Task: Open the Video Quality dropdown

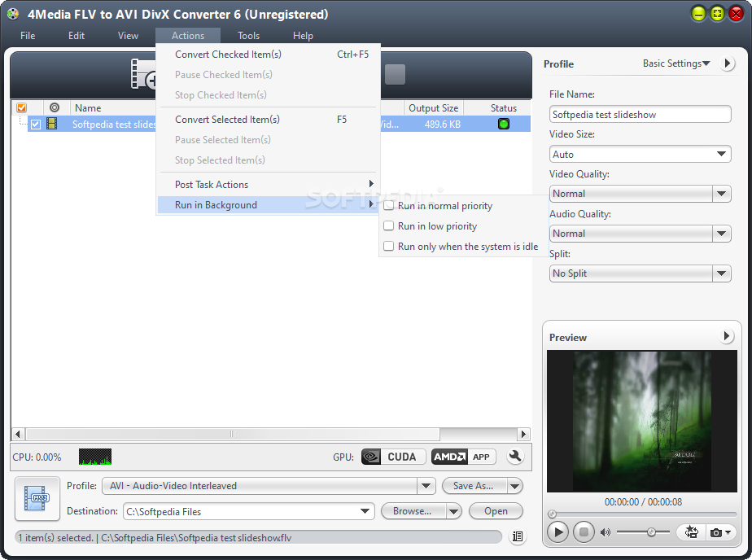Action: click(x=721, y=194)
